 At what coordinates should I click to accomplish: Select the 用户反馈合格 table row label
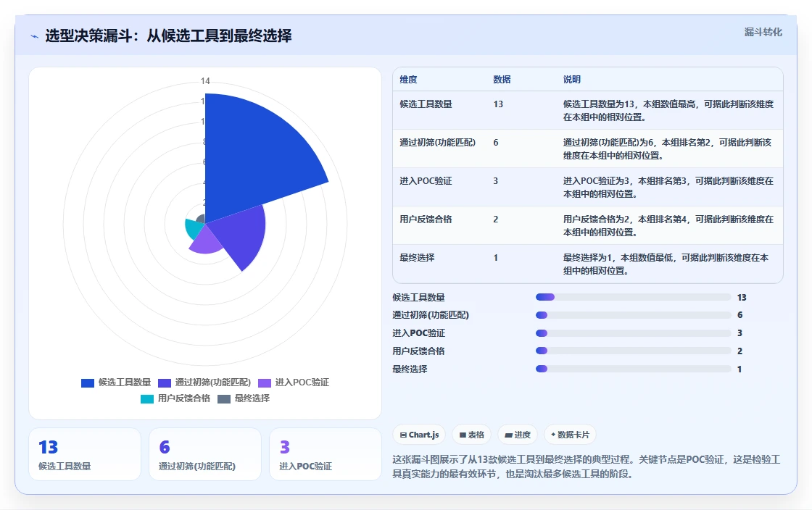tap(426, 220)
